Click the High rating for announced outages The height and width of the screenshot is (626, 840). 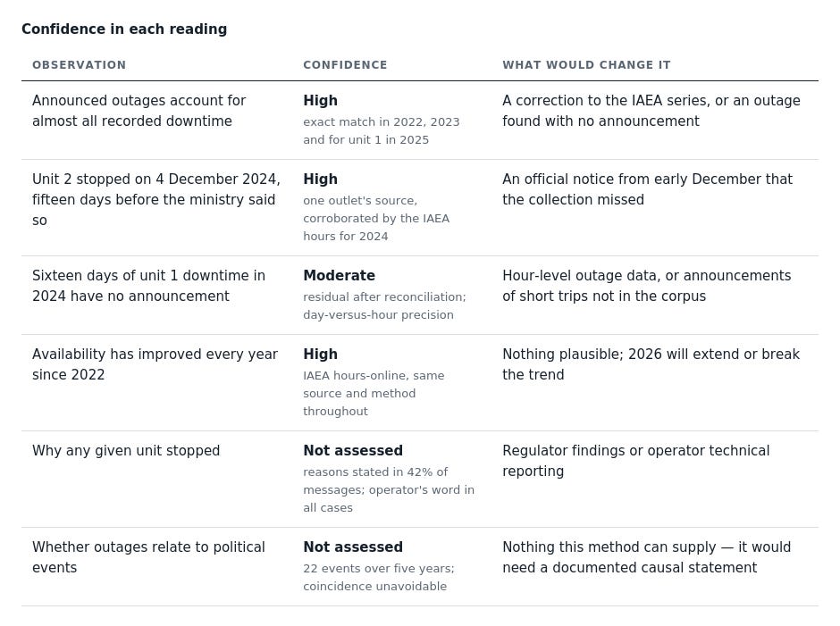(x=320, y=101)
